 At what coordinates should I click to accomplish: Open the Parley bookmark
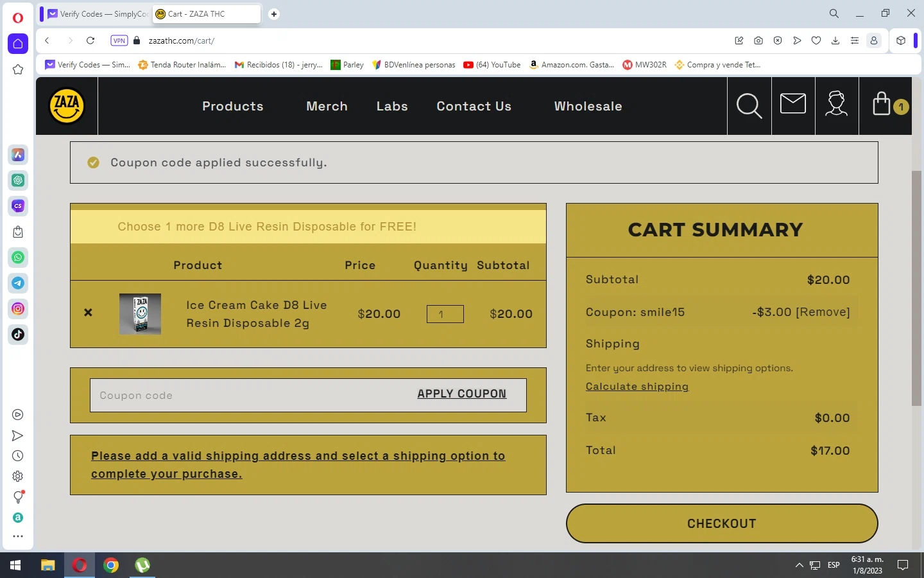point(347,65)
